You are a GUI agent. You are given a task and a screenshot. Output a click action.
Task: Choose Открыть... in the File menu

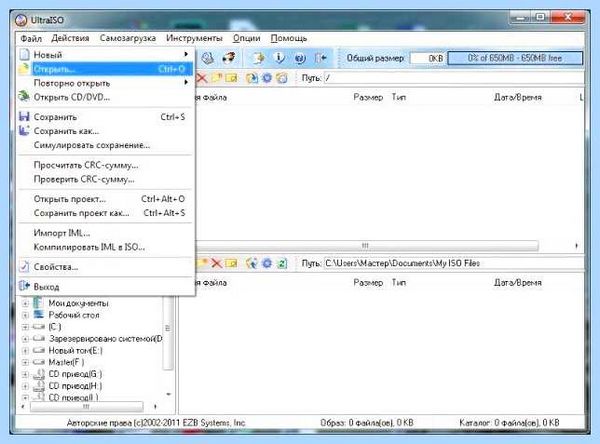click(x=105, y=69)
